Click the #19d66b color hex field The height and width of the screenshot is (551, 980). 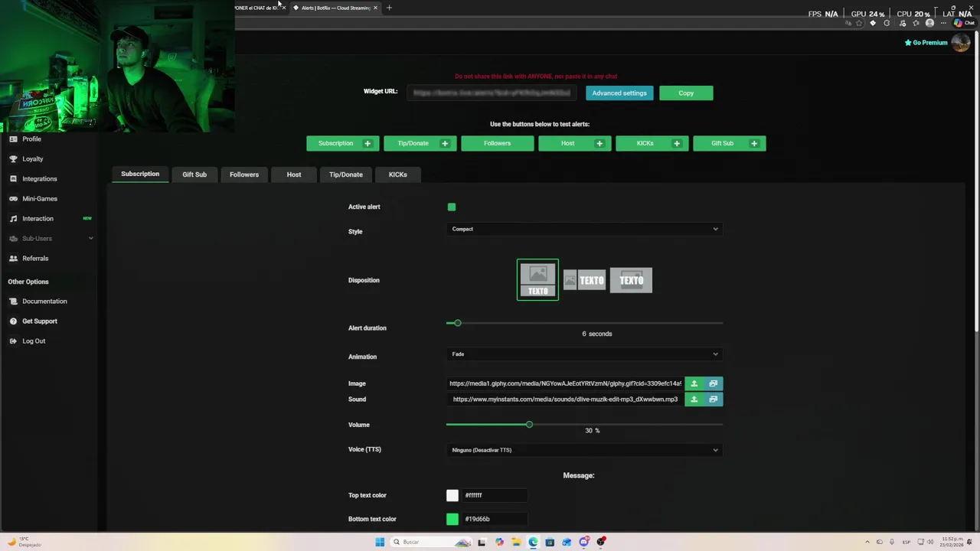(494, 520)
